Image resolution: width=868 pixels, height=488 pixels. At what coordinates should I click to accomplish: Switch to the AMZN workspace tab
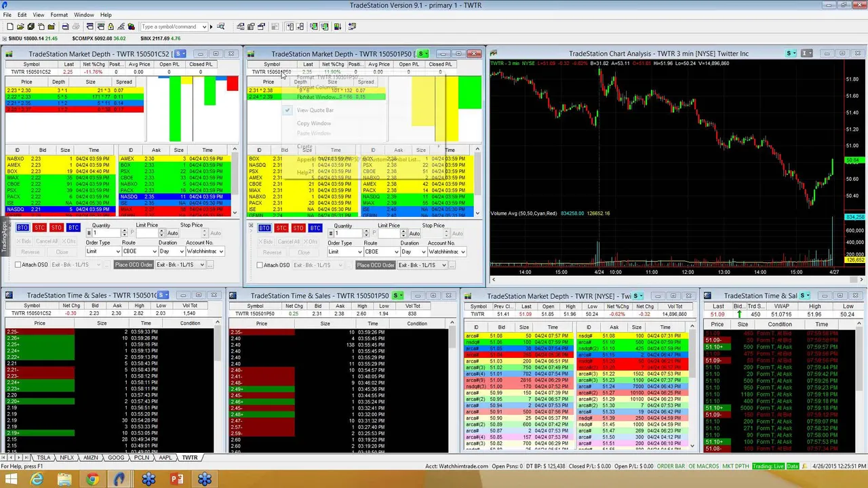click(x=91, y=457)
